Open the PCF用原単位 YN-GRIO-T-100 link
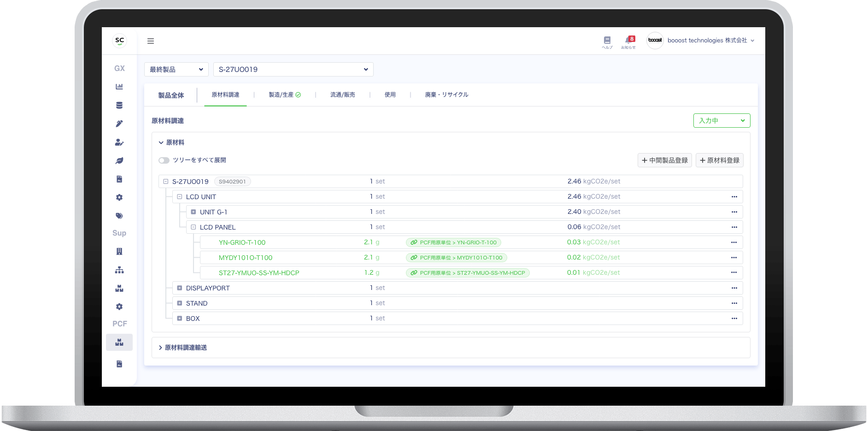The image size is (868, 431). [453, 242]
